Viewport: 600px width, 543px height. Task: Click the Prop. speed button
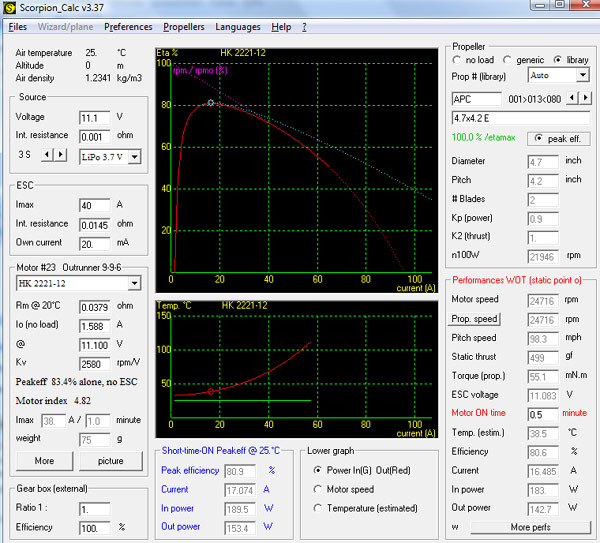[x=474, y=319]
